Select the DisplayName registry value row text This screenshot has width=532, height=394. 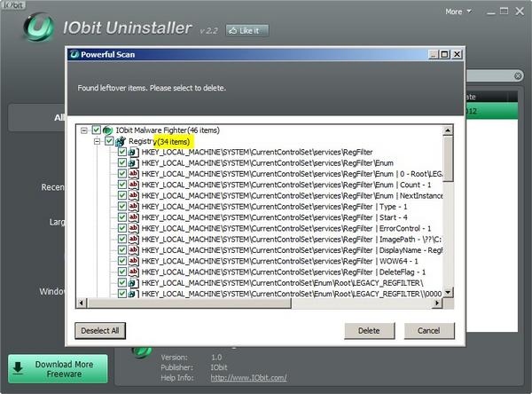(x=292, y=250)
